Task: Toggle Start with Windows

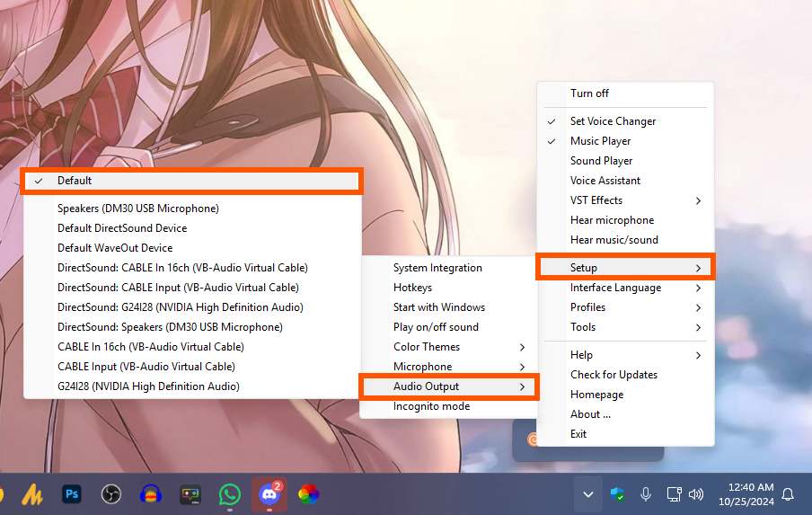Action: (448, 307)
